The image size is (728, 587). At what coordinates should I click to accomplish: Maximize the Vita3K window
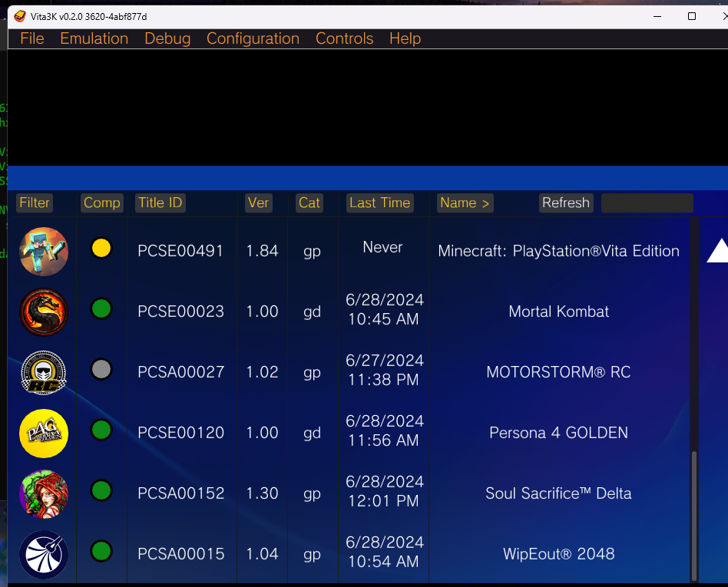pos(692,16)
